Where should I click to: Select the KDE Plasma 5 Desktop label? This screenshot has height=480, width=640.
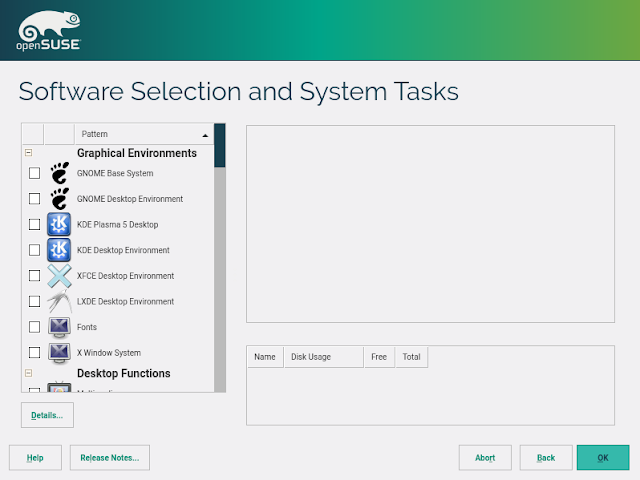click(118, 224)
